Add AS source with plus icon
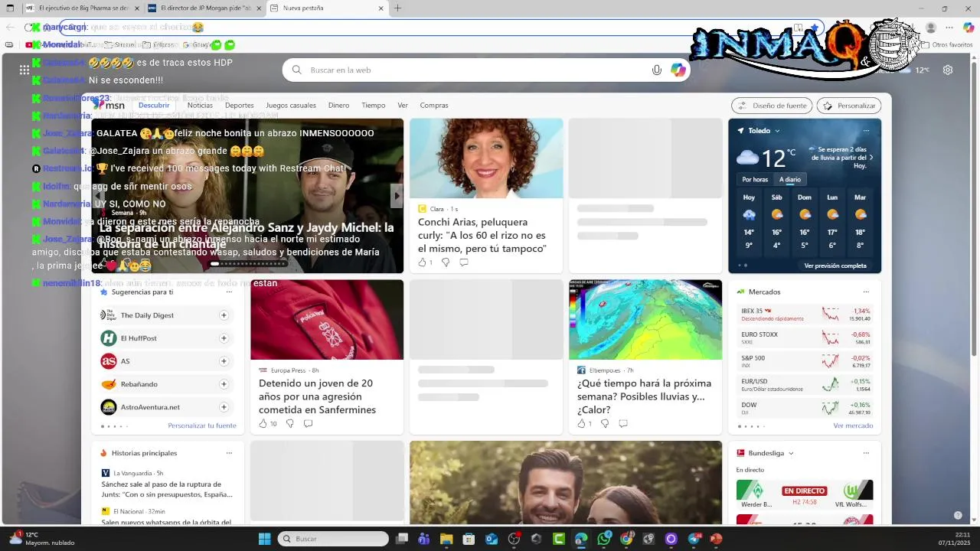 [x=224, y=361]
